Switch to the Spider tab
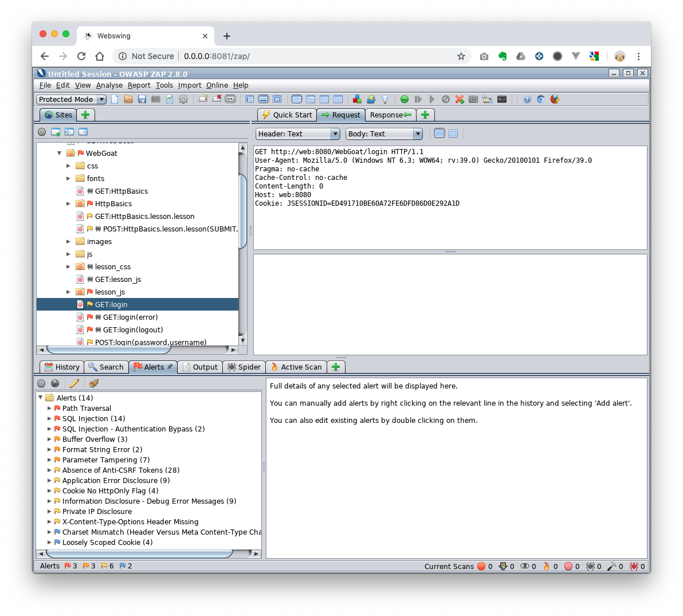The height and width of the screenshot is (616, 683). point(244,367)
